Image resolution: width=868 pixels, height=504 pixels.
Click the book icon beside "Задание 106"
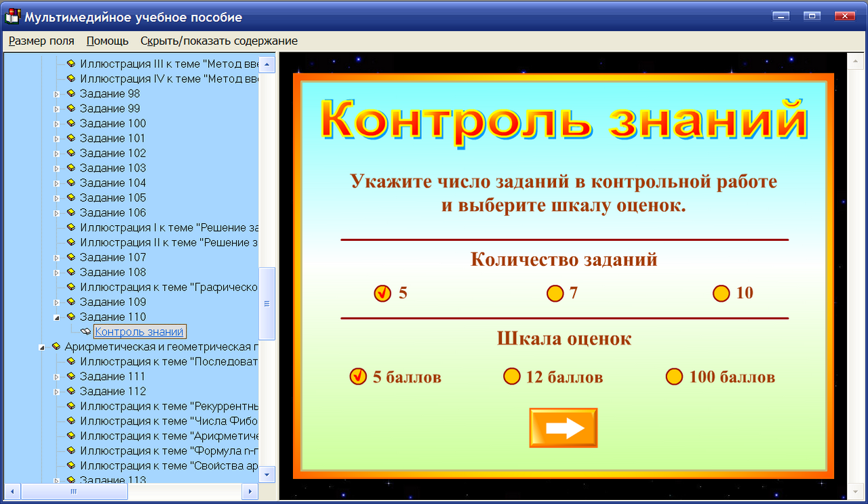tap(71, 212)
